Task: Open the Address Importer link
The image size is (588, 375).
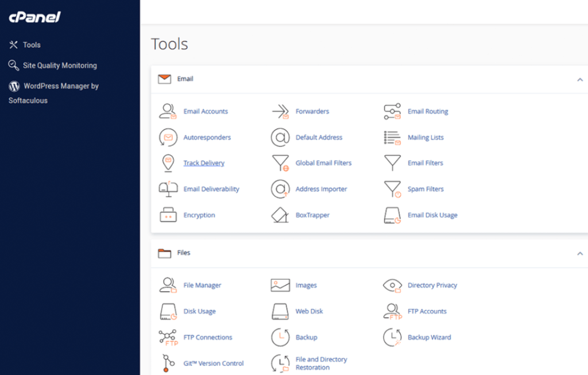Action: click(x=321, y=189)
